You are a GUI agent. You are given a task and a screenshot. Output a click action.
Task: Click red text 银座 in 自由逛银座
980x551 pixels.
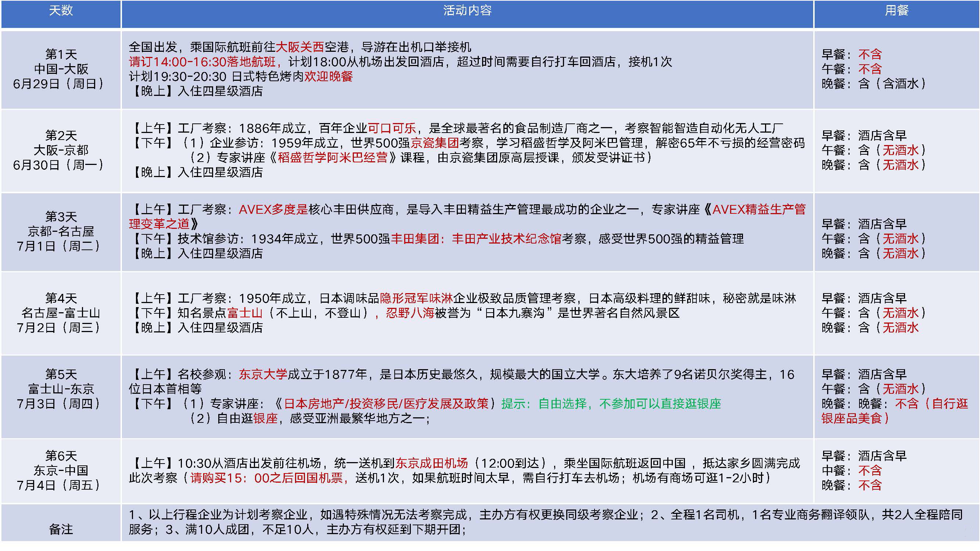[266, 419]
